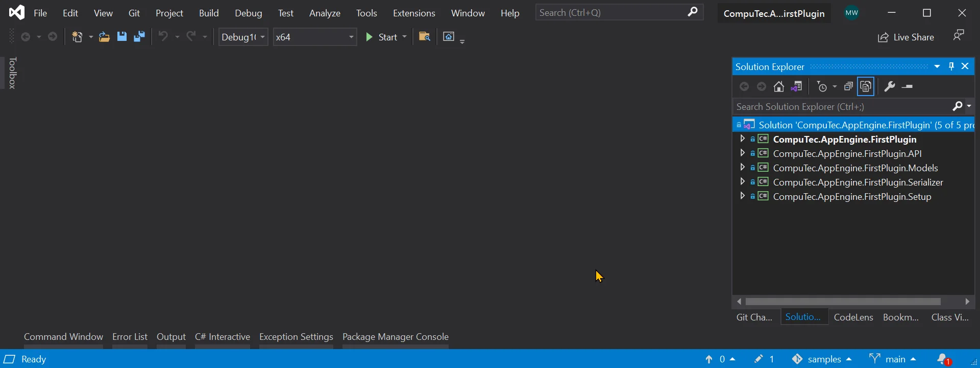Open Find in Files from toolbar
The width and height of the screenshot is (980, 368).
click(x=424, y=37)
